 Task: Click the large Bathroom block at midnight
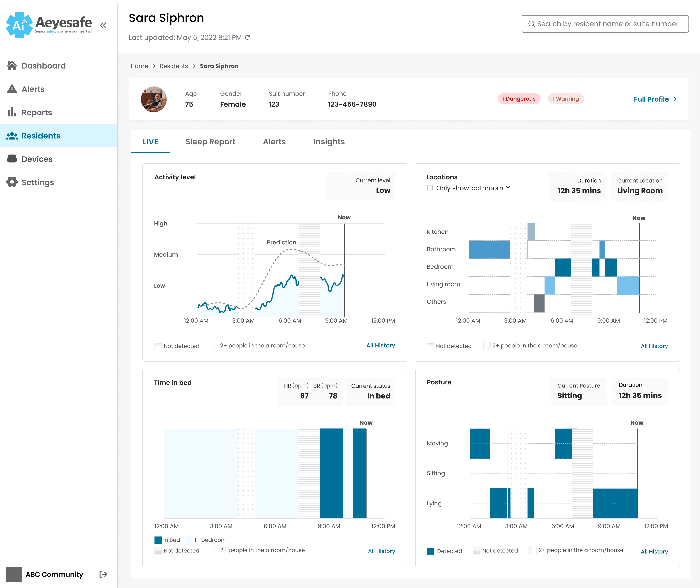tap(489, 249)
